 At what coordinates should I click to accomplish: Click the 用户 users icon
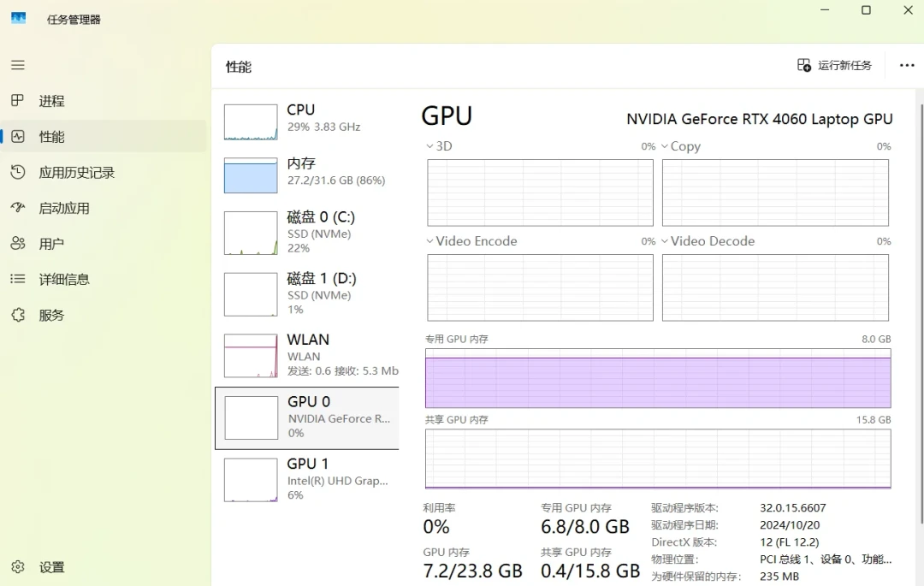coord(18,243)
